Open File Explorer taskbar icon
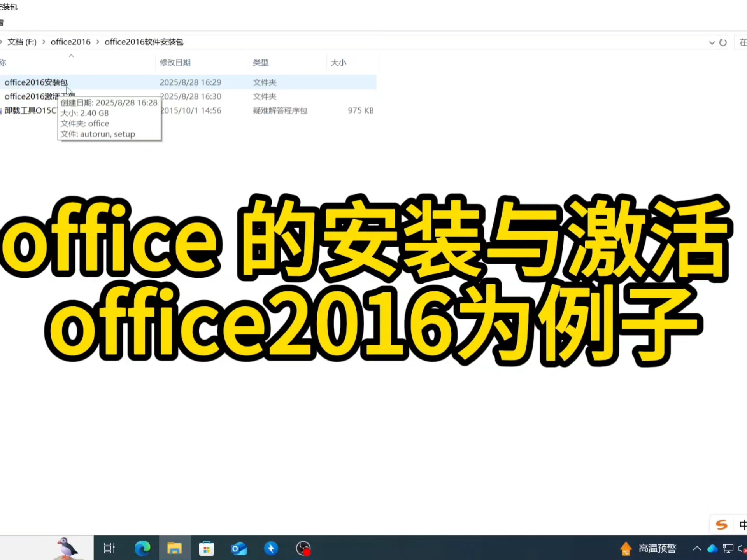This screenshot has width=747, height=560. tap(174, 548)
